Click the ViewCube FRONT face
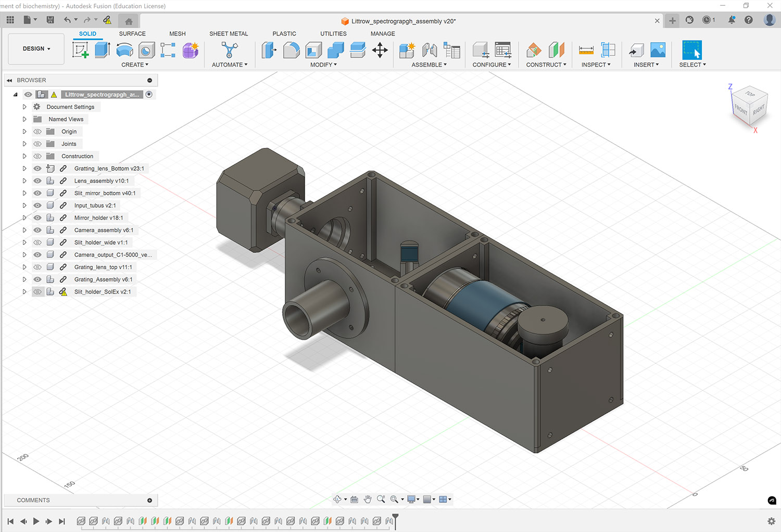Screen dimensions: 781x532 [x=741, y=109]
